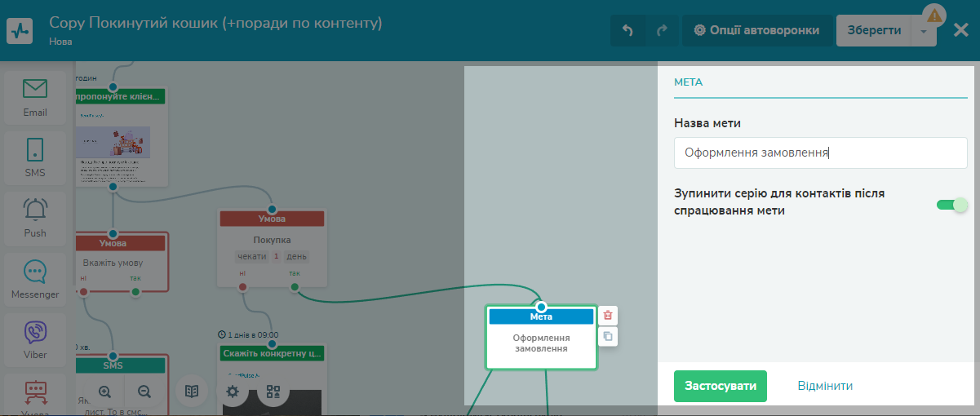View the warning triangle alert
Screen dimensions: 980x416
[934, 15]
